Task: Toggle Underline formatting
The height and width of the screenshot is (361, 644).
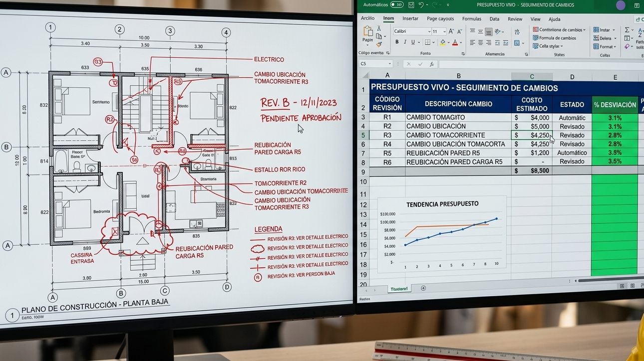Action: click(413, 42)
